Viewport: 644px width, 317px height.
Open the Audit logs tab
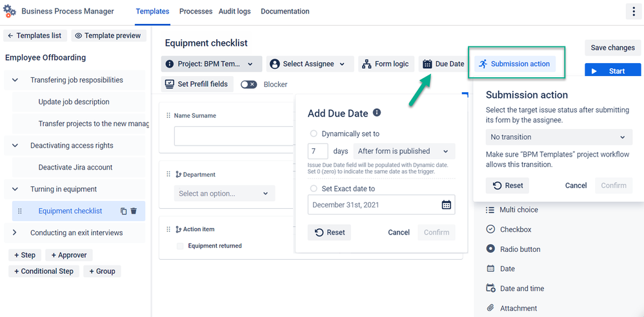point(234,12)
